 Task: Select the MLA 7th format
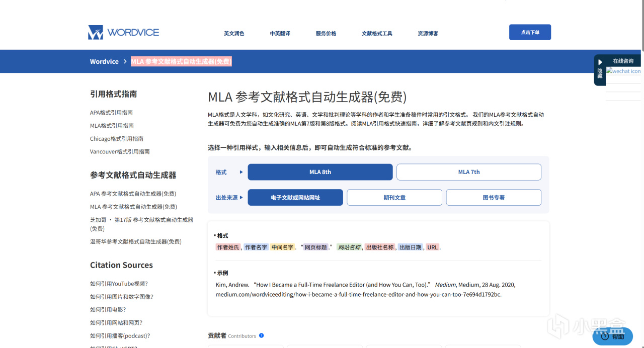coord(469,172)
